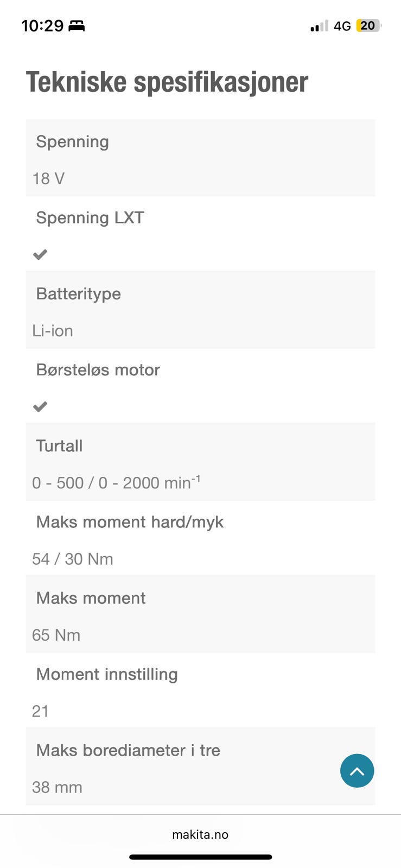Tap the Spenning LXT label
The height and width of the screenshot is (868, 401).
click(90, 218)
